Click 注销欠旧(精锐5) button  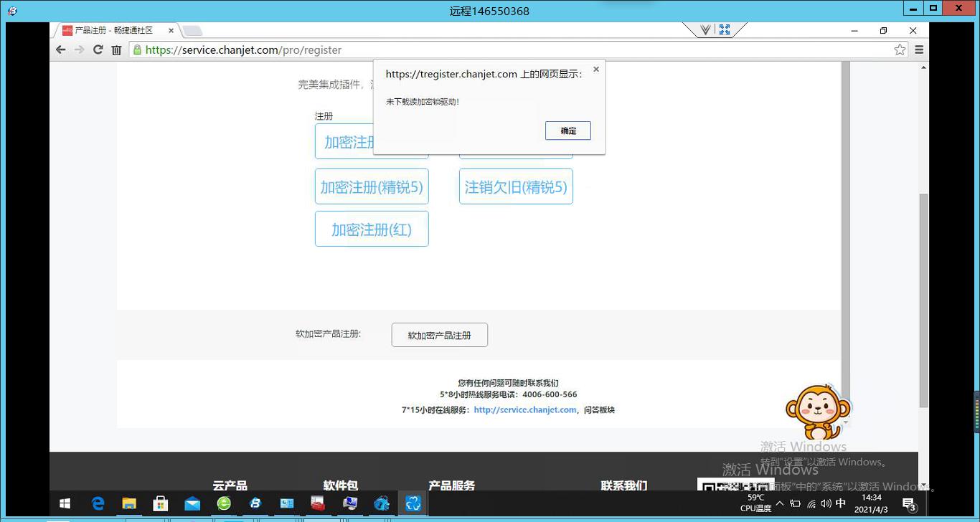(516, 186)
